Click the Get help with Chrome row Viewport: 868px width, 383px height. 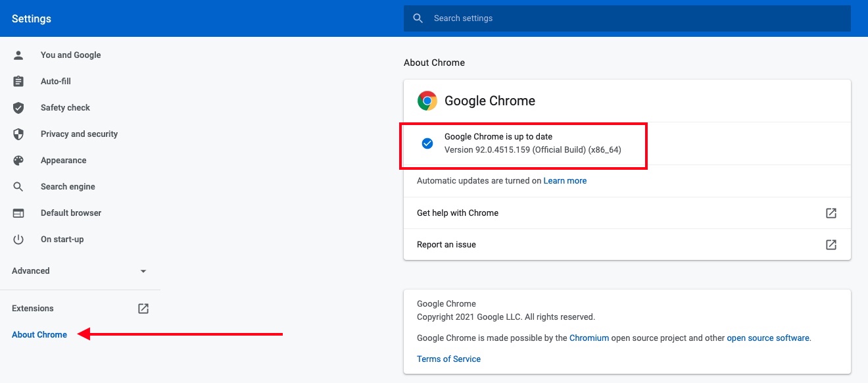click(x=627, y=213)
